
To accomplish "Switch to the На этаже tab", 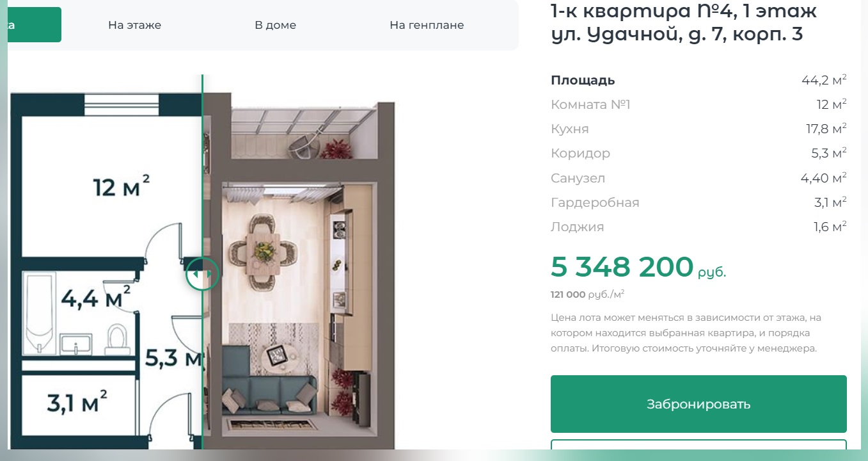I will point(134,25).
